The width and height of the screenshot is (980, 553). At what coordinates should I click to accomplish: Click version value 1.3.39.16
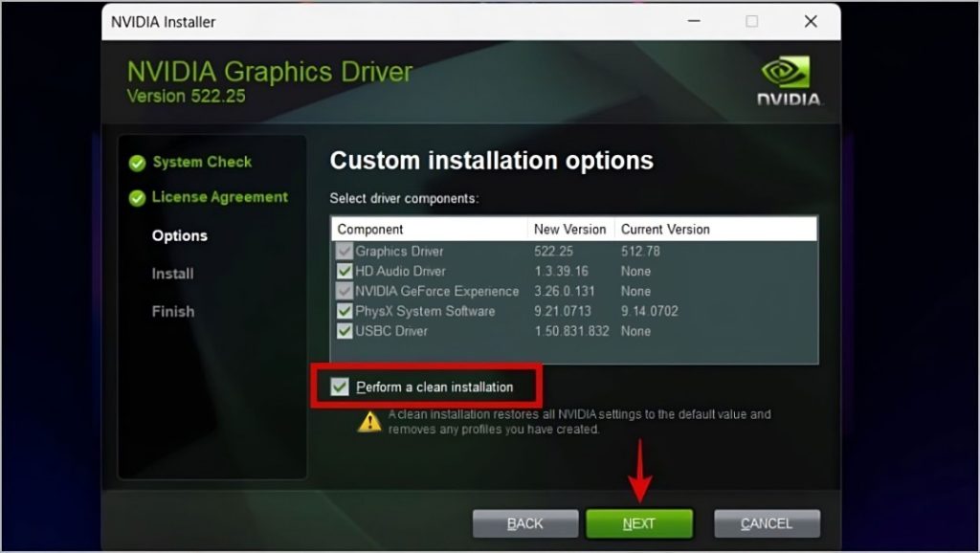click(x=561, y=271)
